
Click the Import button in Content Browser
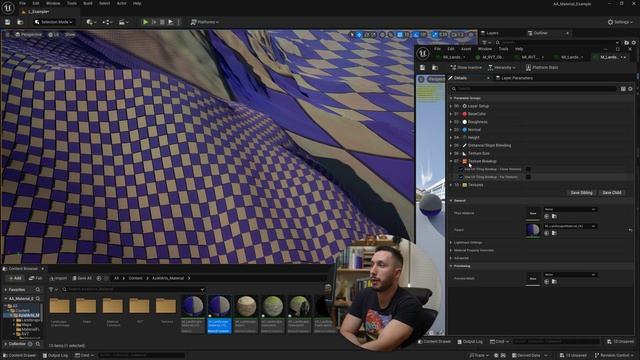pyautogui.click(x=58, y=278)
